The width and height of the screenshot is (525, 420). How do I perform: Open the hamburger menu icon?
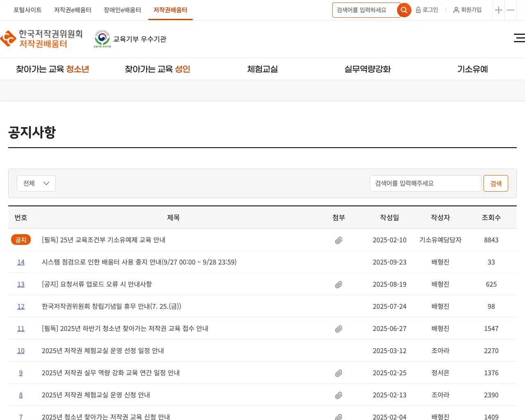(519, 38)
